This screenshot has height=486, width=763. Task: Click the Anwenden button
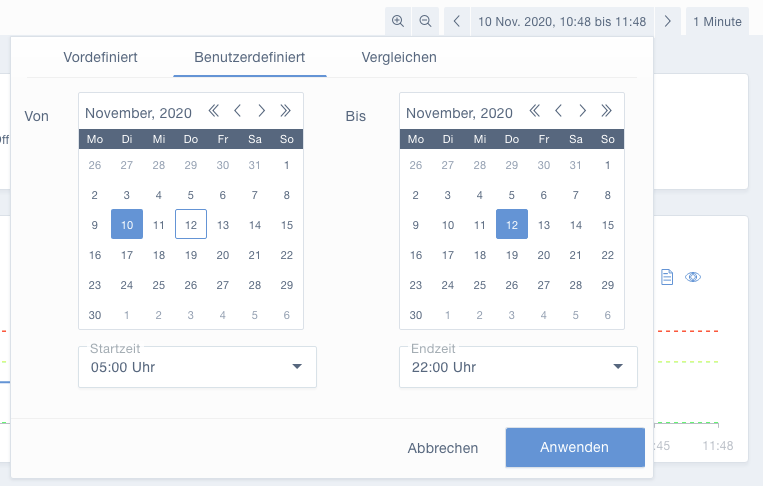pos(575,448)
